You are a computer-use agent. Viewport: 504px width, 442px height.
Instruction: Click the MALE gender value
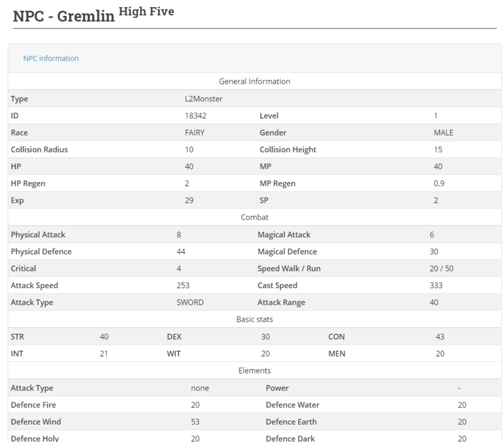tap(443, 133)
